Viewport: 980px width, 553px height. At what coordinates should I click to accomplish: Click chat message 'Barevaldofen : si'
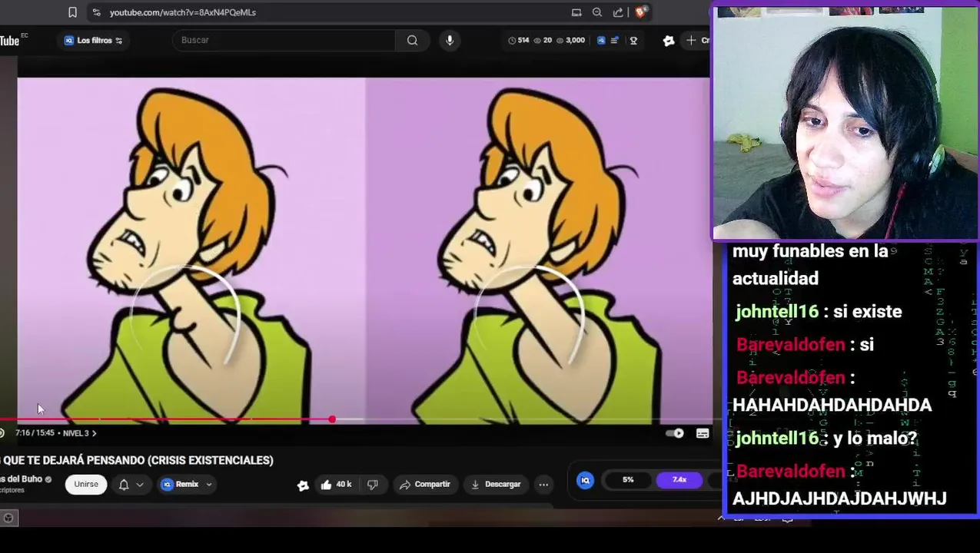[805, 345]
